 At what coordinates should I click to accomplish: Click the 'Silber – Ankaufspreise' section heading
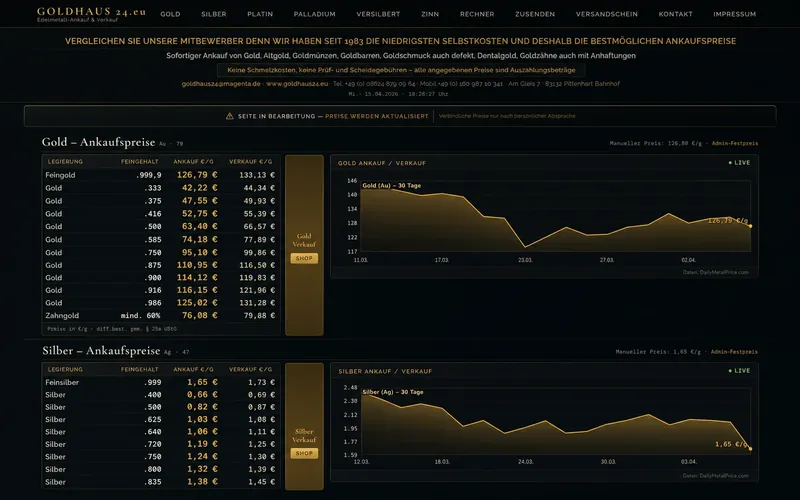point(101,351)
